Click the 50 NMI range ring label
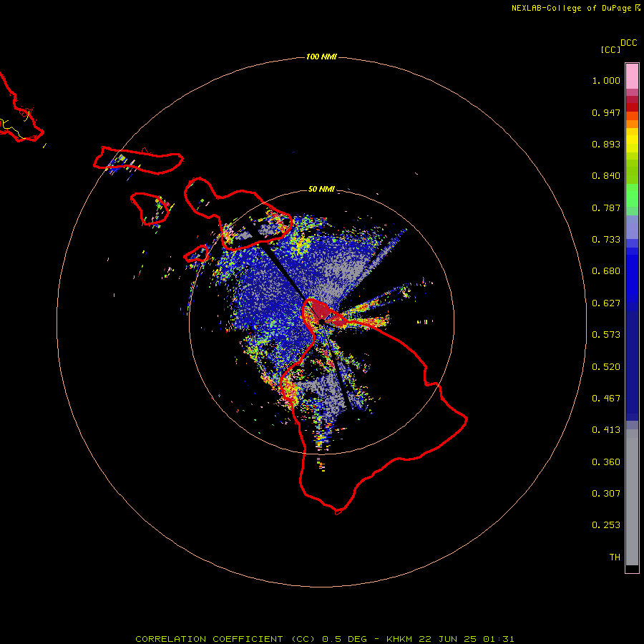 (x=321, y=189)
